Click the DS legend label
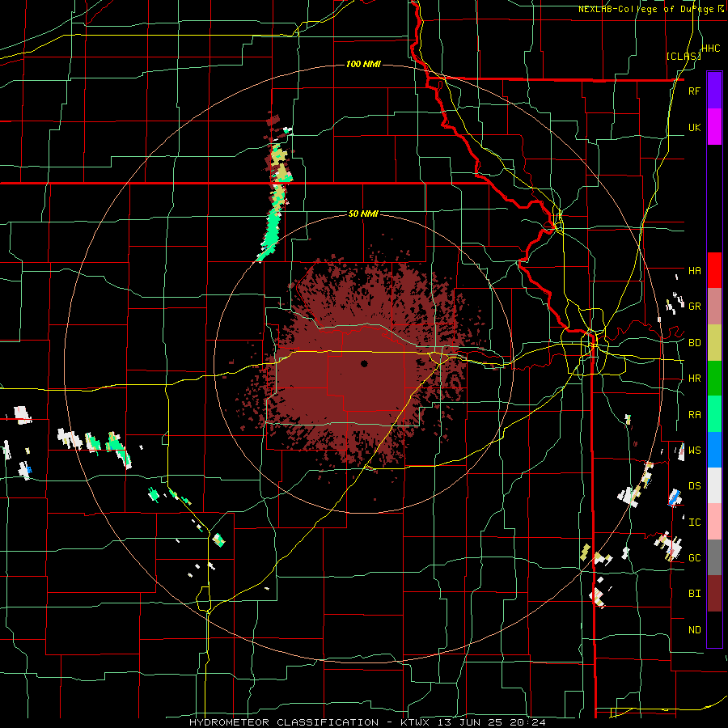This screenshot has width=728, height=728. (694, 486)
